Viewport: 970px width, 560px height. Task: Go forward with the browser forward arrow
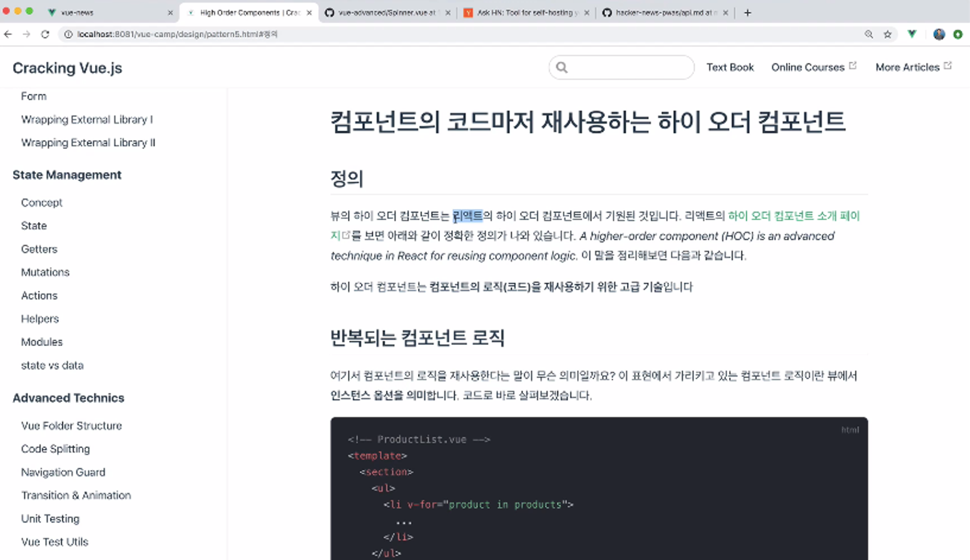(26, 34)
